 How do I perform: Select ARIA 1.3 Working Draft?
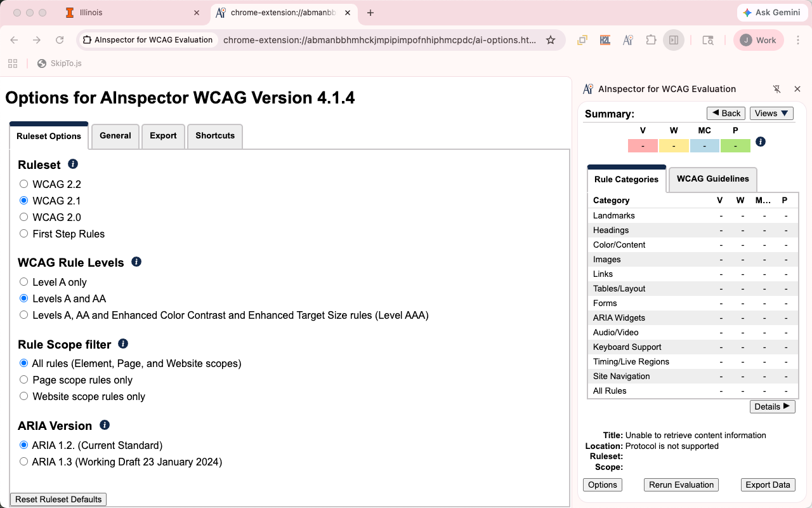click(23, 462)
